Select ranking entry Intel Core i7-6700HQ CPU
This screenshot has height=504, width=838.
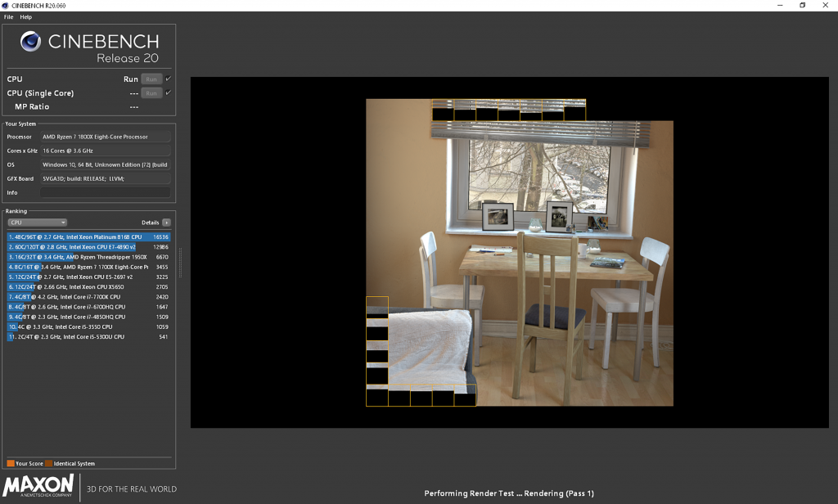point(88,307)
